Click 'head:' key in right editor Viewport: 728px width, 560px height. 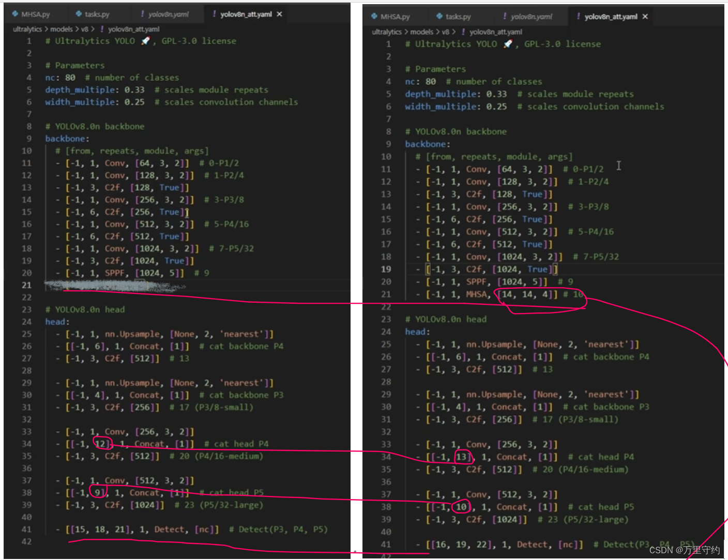[418, 332]
